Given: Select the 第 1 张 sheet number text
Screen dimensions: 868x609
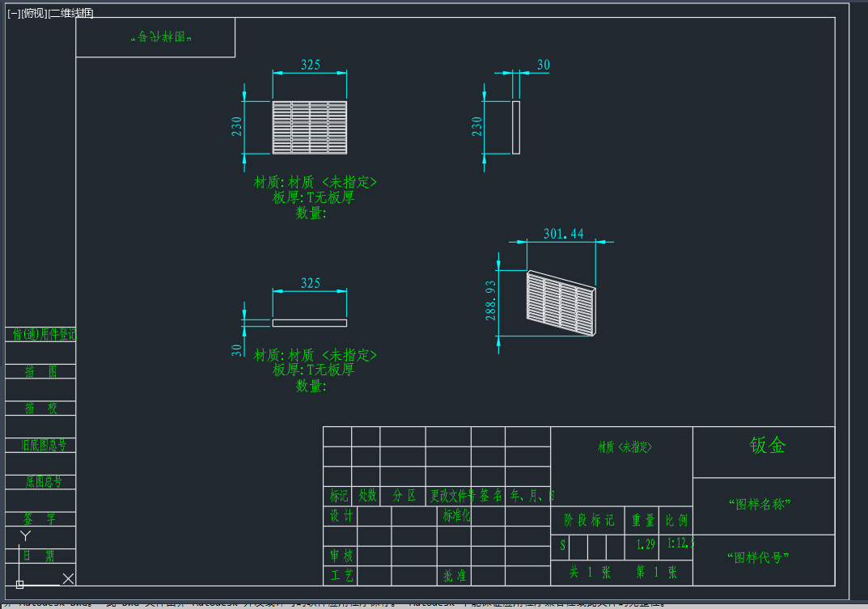Looking at the screenshot, I should click(657, 572).
